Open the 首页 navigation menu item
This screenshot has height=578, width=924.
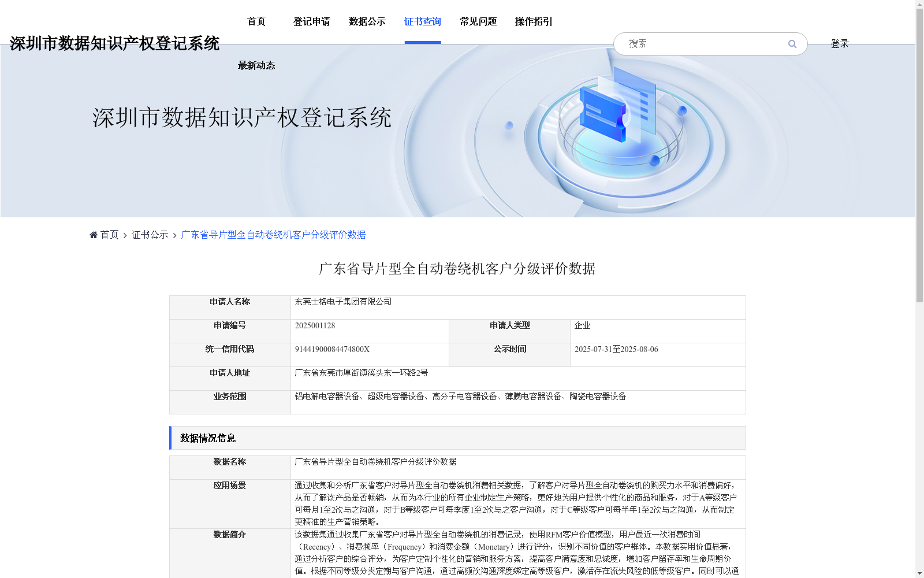(256, 21)
